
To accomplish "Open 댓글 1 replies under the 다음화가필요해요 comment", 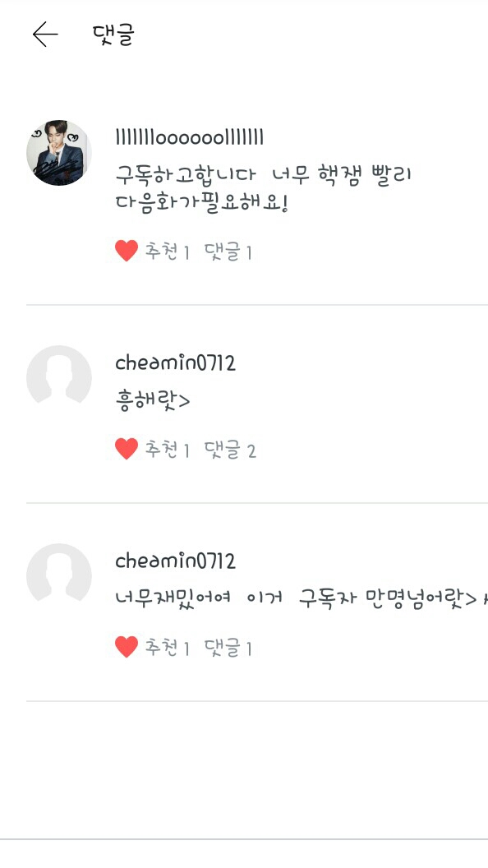I will (x=228, y=252).
